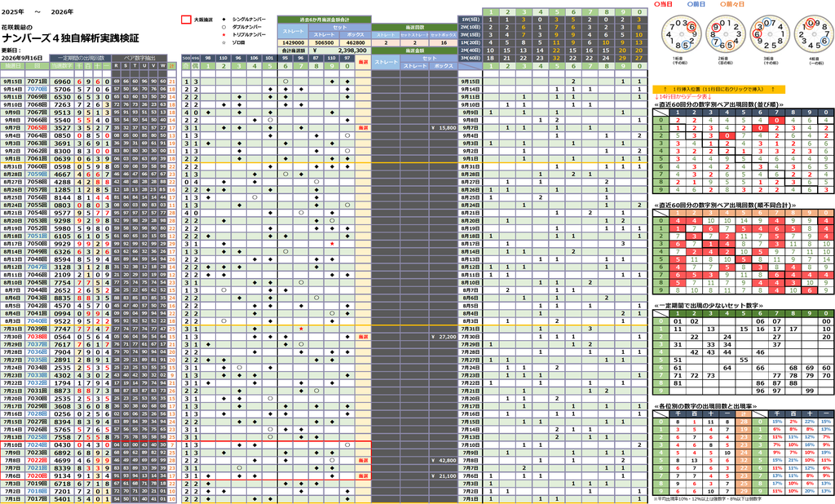Click the red box legend beside 大阪抽選
Viewport: 835px width, 504px height.
tap(186, 20)
